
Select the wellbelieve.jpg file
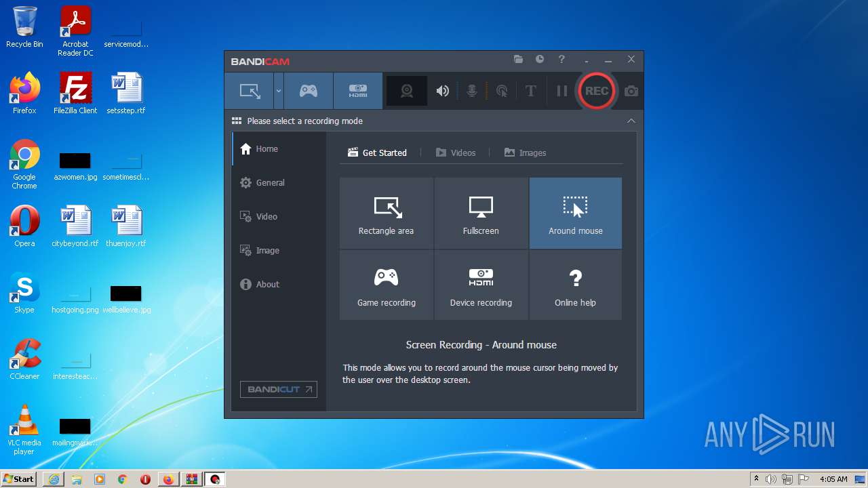pos(126,299)
